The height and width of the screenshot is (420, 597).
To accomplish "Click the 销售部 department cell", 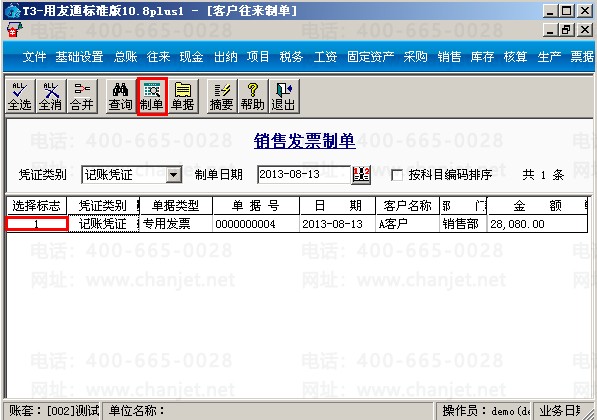I will (x=463, y=224).
